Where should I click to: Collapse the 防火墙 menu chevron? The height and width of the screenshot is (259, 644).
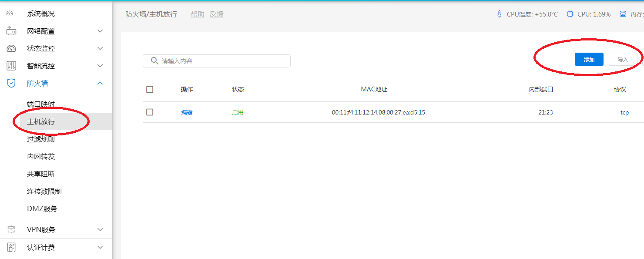coord(100,84)
